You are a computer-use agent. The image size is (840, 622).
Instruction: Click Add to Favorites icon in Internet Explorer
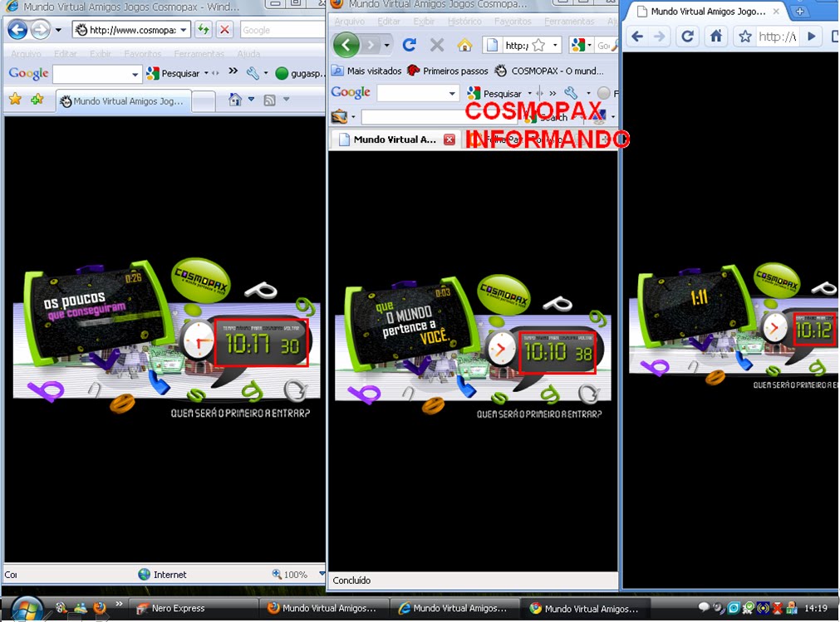[37, 99]
